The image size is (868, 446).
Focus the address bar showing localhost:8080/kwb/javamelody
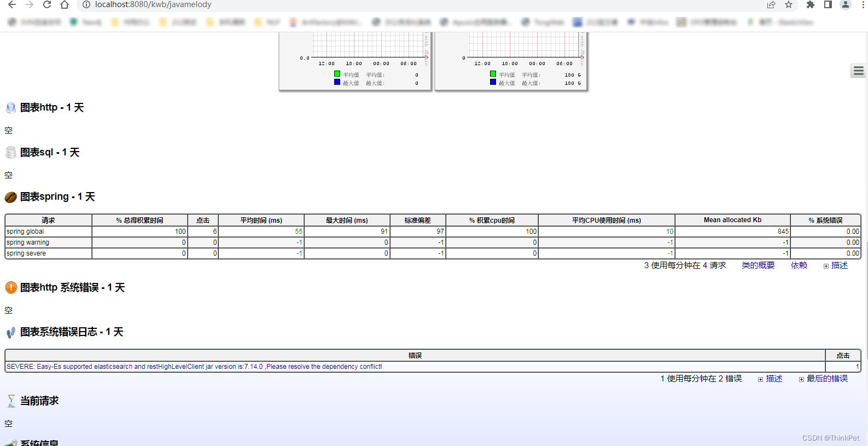(153, 4)
